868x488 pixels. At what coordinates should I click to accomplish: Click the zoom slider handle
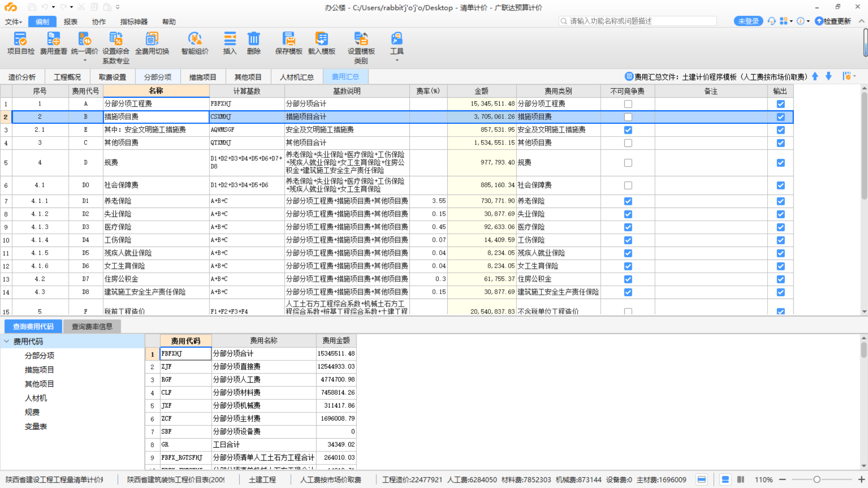pyautogui.click(x=817, y=479)
